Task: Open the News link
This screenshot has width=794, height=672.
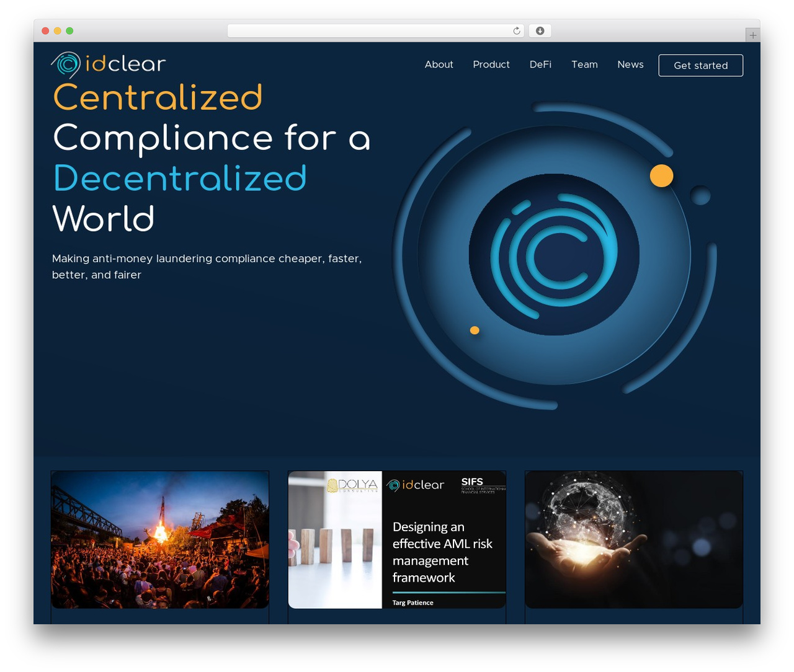Action: coord(630,64)
